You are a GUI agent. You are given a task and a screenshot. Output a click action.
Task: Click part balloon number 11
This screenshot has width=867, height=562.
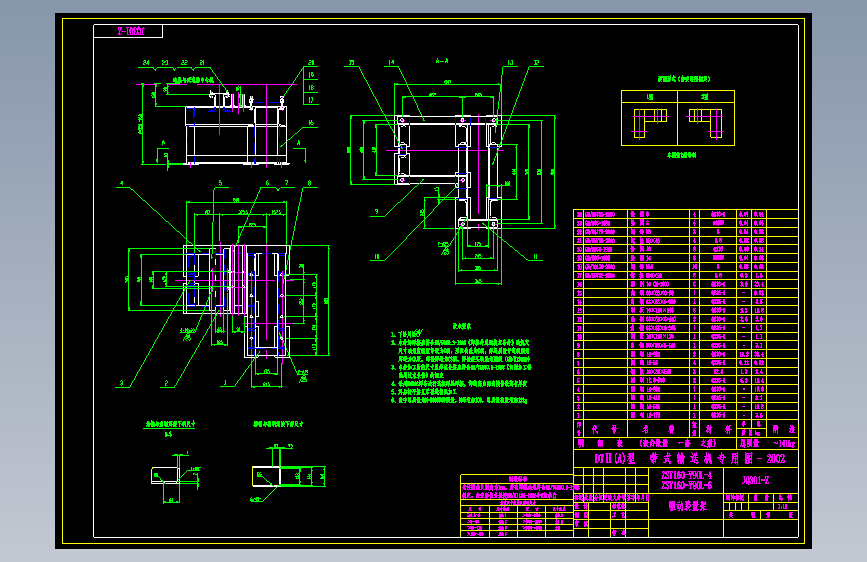tap(535, 257)
